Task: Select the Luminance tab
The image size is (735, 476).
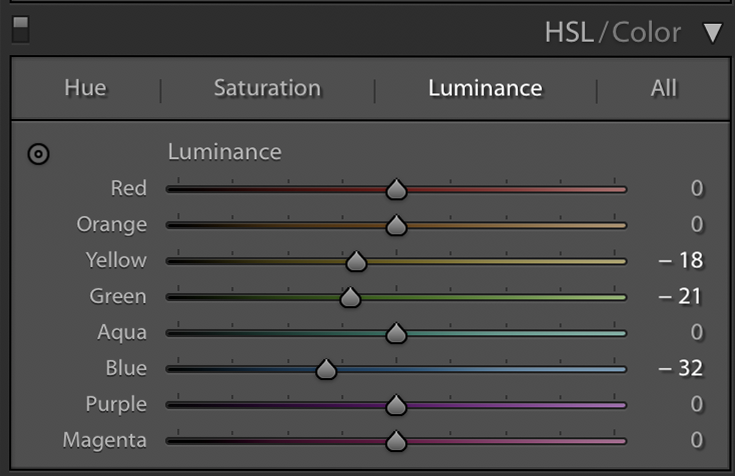Action: click(485, 88)
